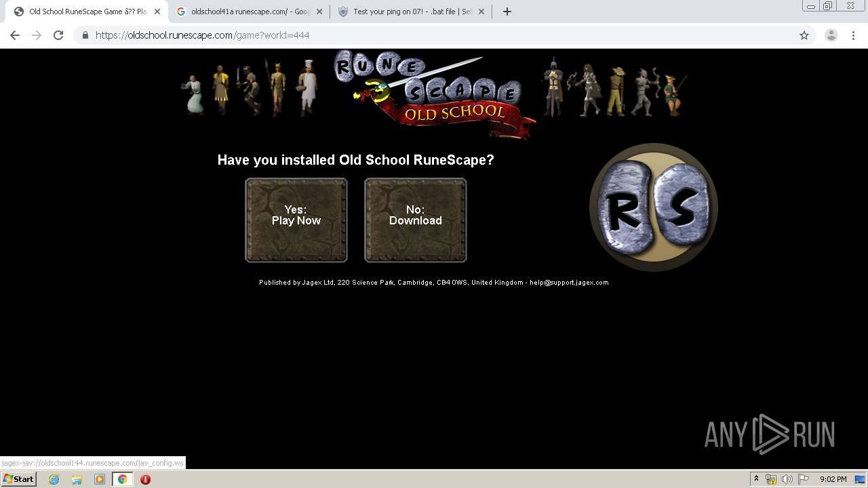The image size is (868, 488).
Task: Restore down the browser window
Action: [828, 5]
